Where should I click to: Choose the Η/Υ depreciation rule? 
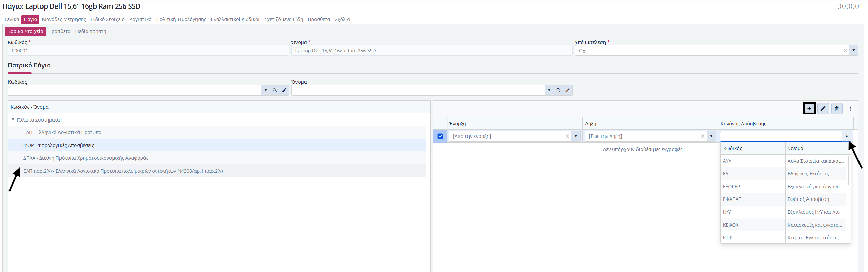(783, 212)
